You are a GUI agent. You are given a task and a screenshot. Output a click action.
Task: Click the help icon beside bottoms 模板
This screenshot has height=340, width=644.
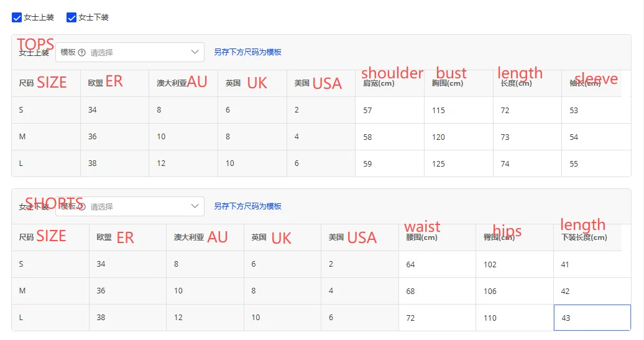click(x=81, y=206)
